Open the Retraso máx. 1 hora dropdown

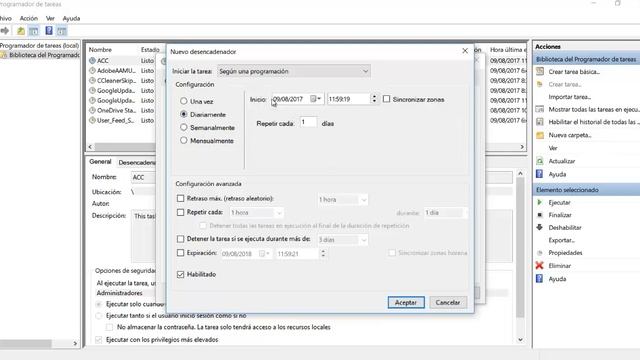click(343, 200)
